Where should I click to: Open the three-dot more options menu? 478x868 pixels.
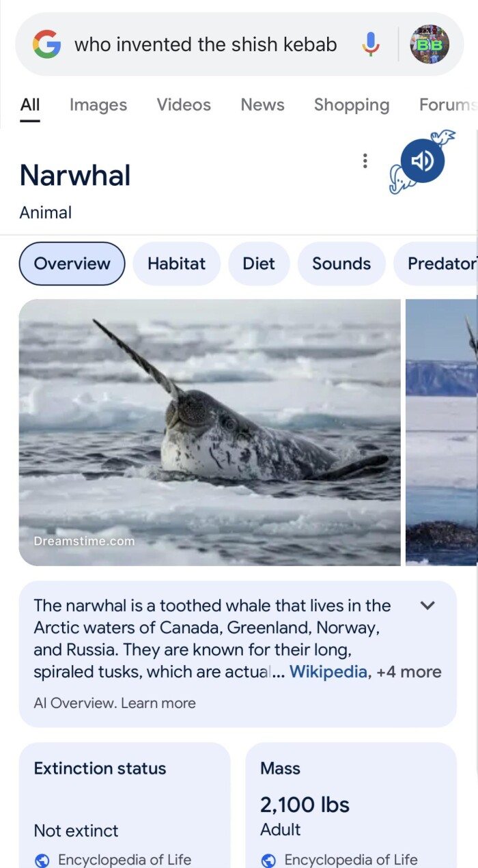365,161
